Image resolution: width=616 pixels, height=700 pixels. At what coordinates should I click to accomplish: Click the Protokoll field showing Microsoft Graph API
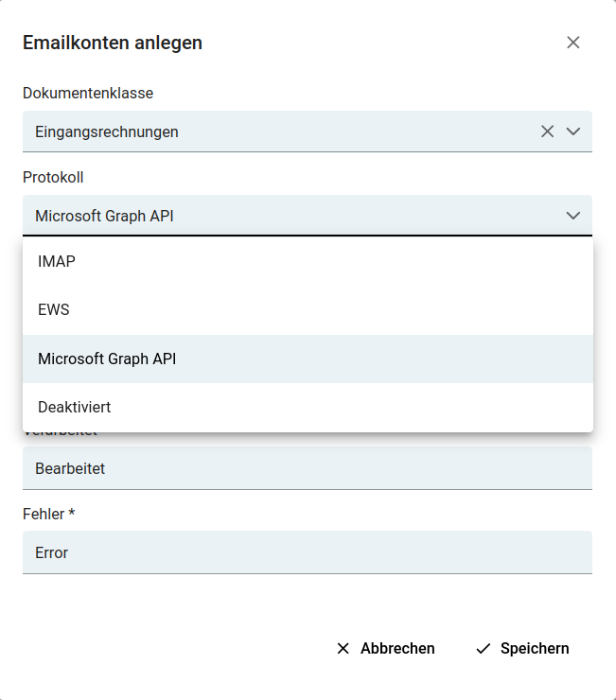[274, 216]
